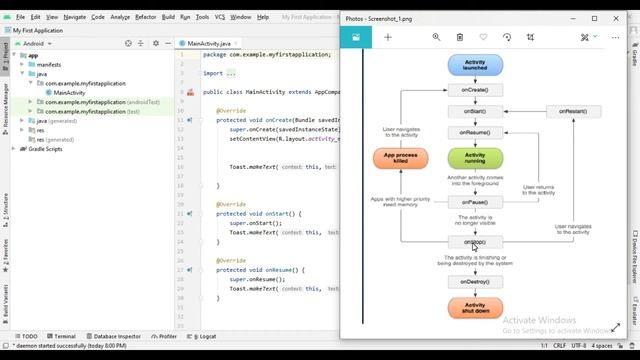
Task: Click the plus Add to icon in Photos
Action: click(x=388, y=37)
